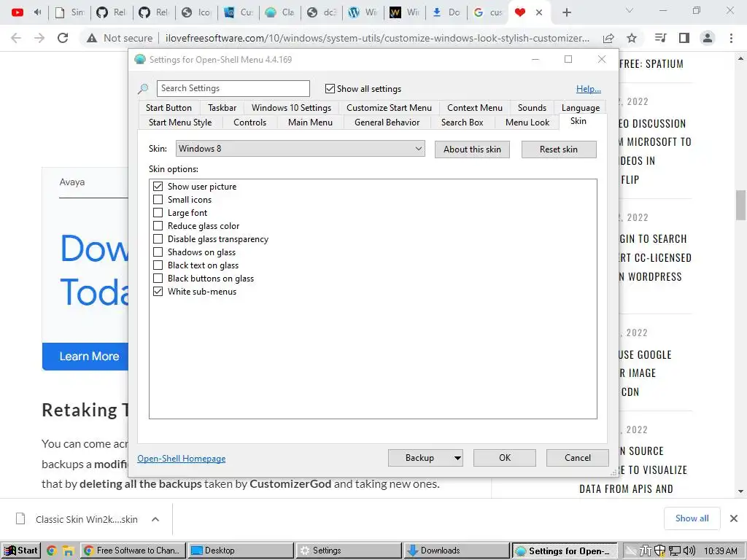Click the magnifier icon beside Search Settings

coord(143,88)
